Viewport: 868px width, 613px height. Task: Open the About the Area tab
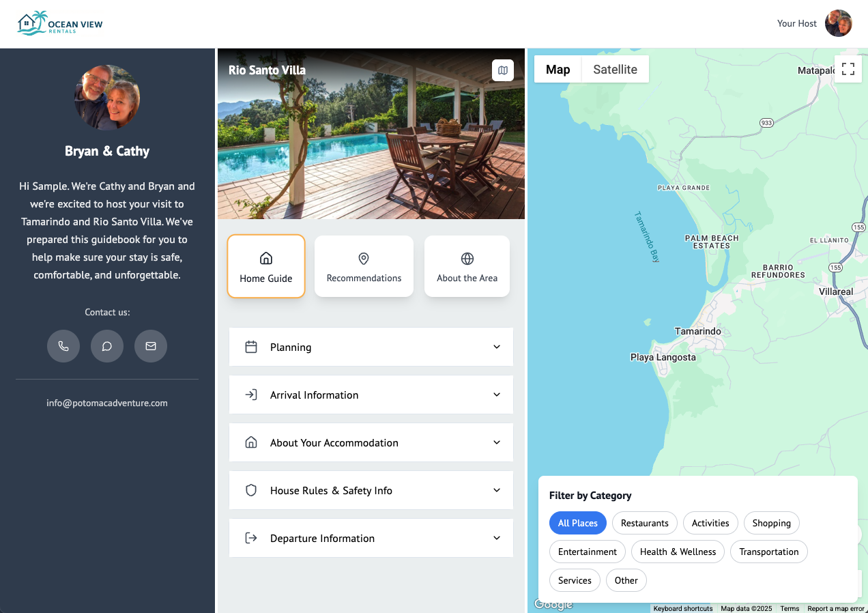pos(467,266)
